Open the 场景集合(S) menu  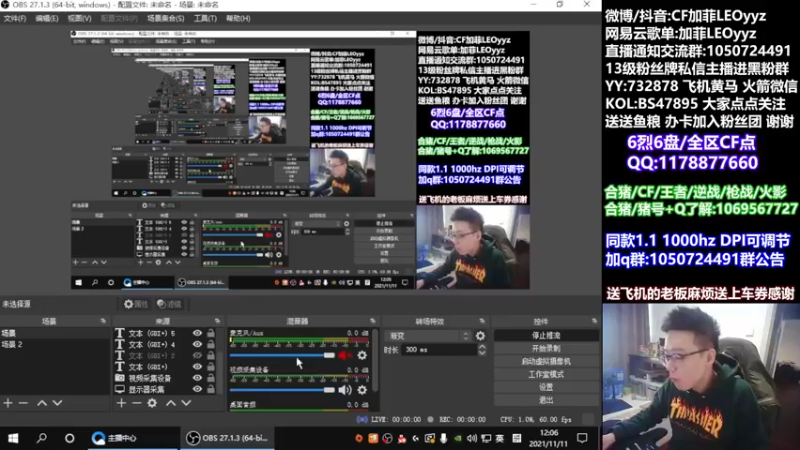(165, 18)
